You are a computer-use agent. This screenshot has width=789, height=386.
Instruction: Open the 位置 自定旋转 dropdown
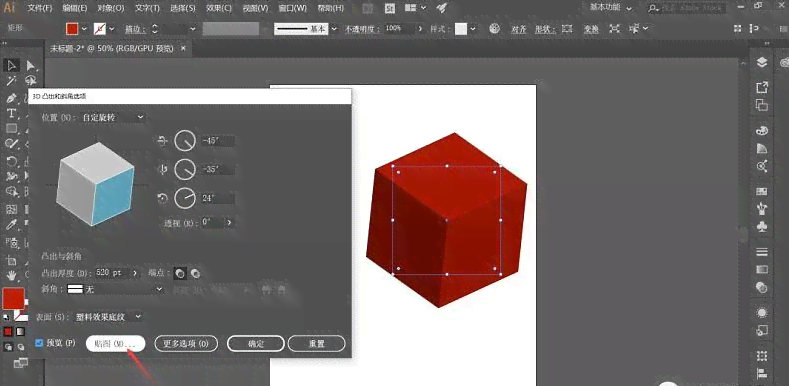point(113,117)
